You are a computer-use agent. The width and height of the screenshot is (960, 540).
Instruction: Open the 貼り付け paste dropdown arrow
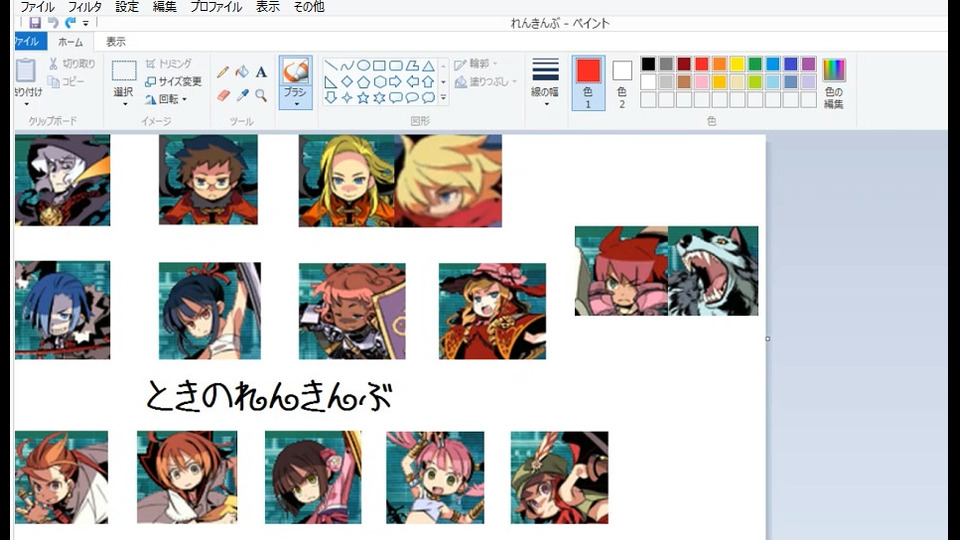click(26, 105)
